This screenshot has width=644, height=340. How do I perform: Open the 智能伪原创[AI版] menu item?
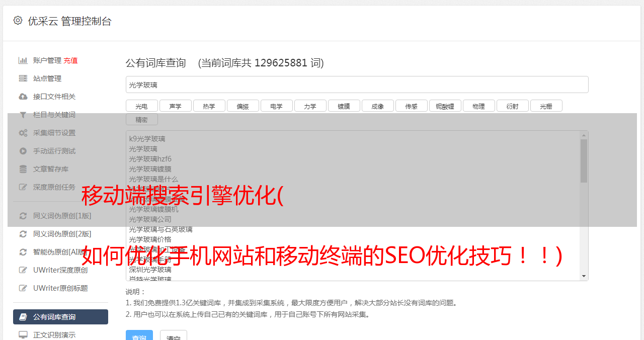coord(60,252)
